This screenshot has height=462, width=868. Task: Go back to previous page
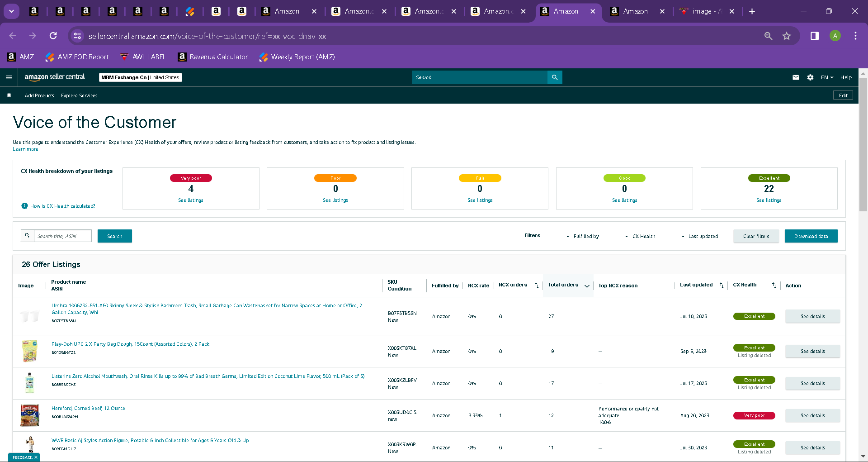(x=13, y=36)
